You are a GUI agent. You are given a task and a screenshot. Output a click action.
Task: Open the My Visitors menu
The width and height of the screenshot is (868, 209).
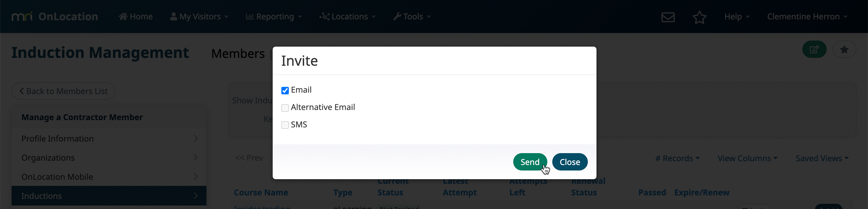[199, 16]
